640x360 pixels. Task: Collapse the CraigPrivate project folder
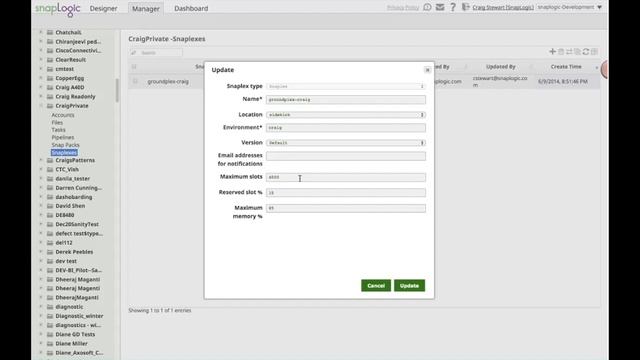[x=41, y=105]
